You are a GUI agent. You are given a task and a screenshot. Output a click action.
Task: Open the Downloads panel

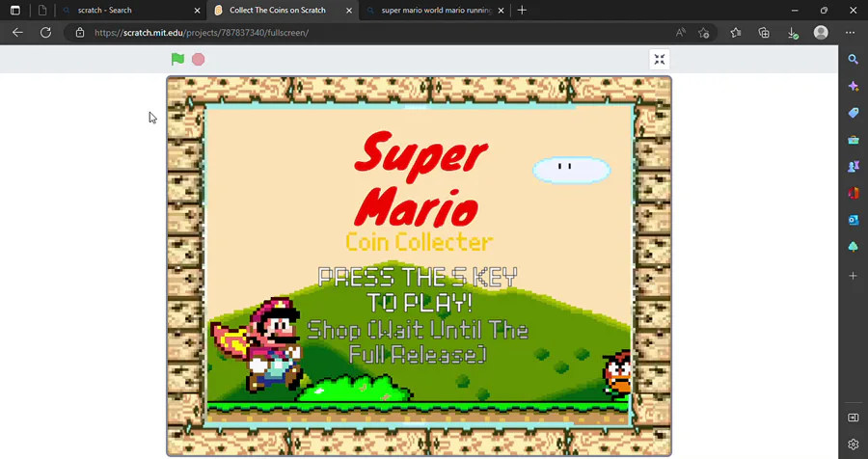793,33
